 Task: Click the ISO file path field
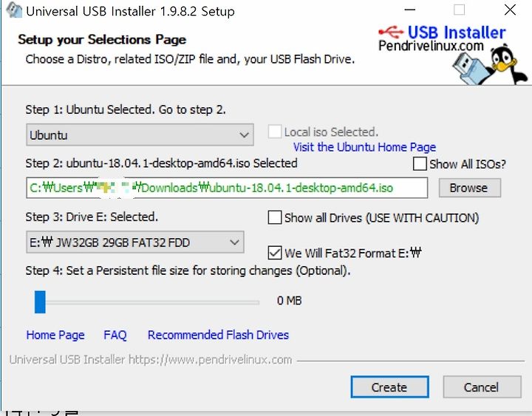pyautogui.click(x=227, y=188)
